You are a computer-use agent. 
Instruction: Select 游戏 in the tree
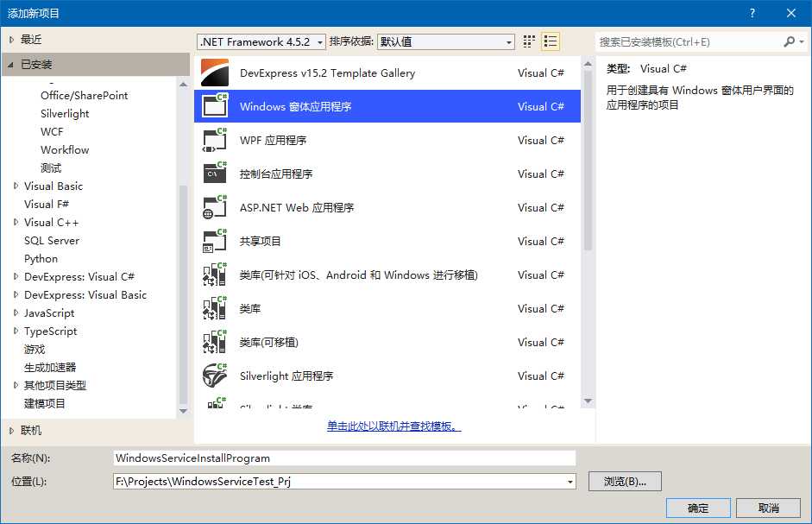click(35, 350)
